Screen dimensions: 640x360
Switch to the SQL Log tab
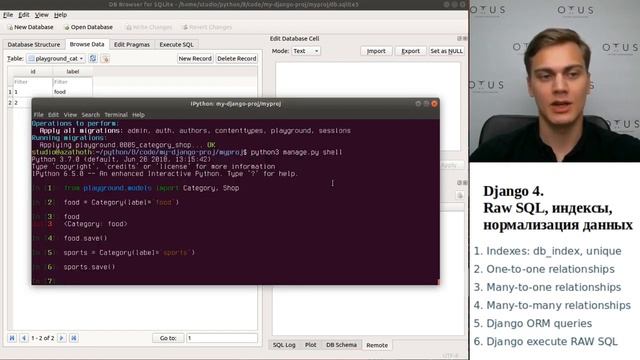click(284, 345)
